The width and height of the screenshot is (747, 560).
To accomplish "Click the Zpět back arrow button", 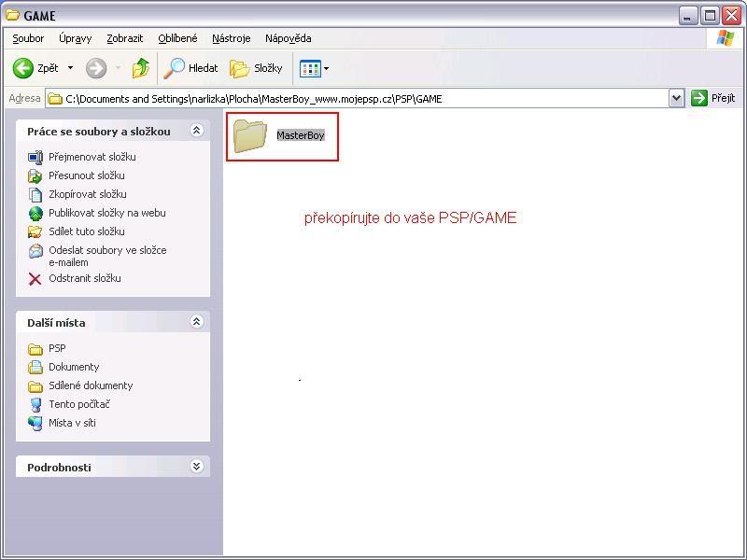I will click(x=24, y=68).
